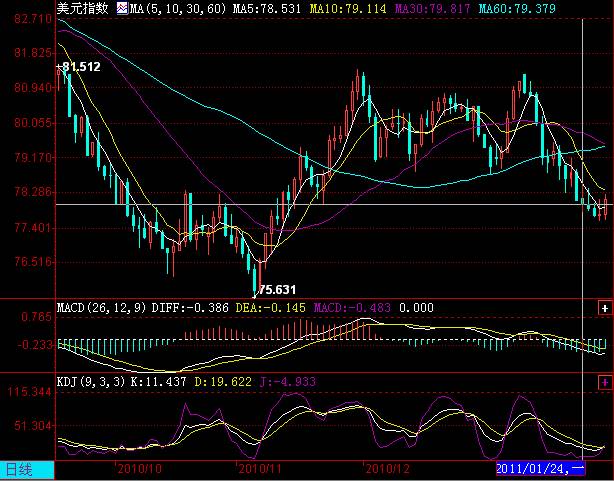The height and width of the screenshot is (481, 614).
Task: Click the 115.344 KDJ axis label
Action: point(30,392)
